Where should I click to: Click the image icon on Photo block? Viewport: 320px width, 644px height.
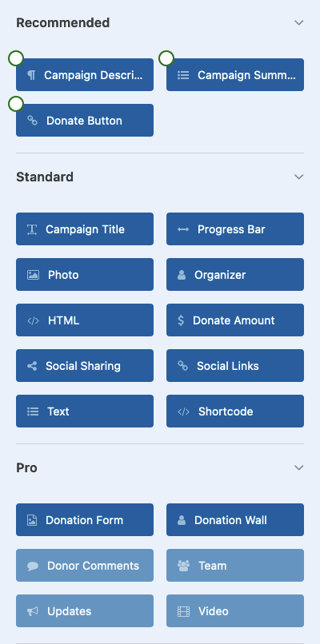point(33,275)
